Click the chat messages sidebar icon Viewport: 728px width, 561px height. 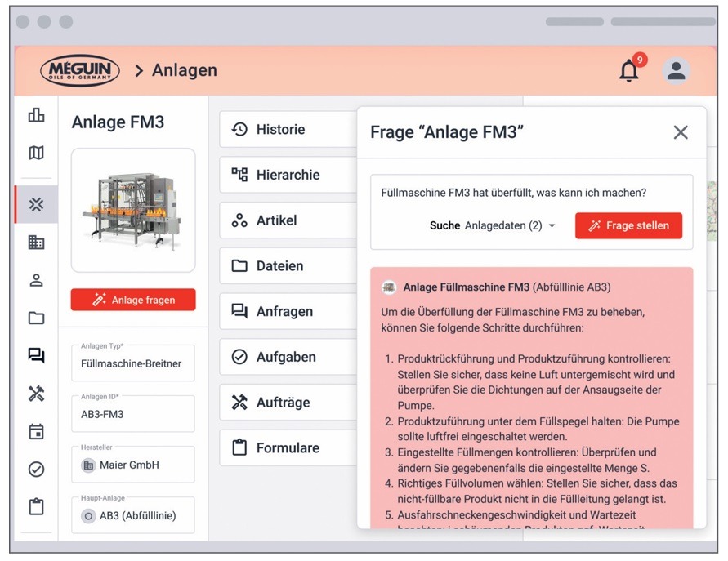[36, 355]
